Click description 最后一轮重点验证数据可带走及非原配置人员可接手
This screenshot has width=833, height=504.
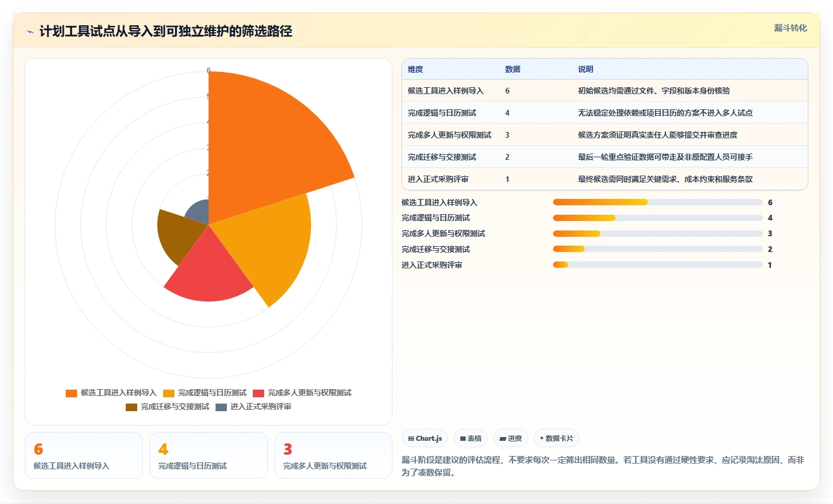coord(666,157)
